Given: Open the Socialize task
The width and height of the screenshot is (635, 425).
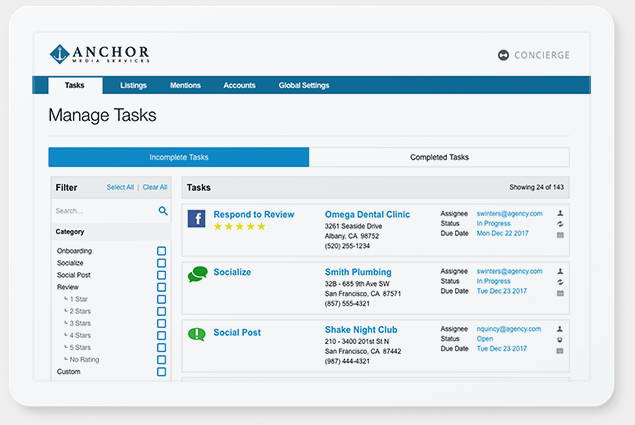Looking at the screenshot, I should 232,272.
